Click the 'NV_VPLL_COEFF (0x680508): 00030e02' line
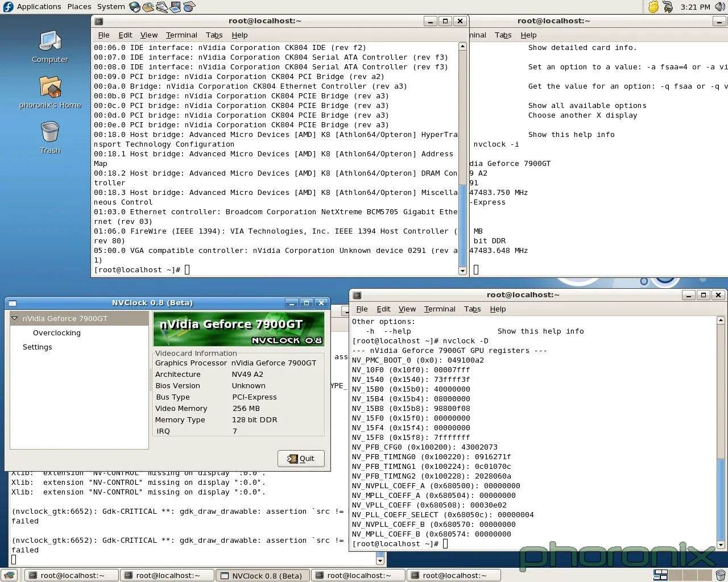Image resolution: width=728 pixels, height=582 pixels. click(429, 505)
